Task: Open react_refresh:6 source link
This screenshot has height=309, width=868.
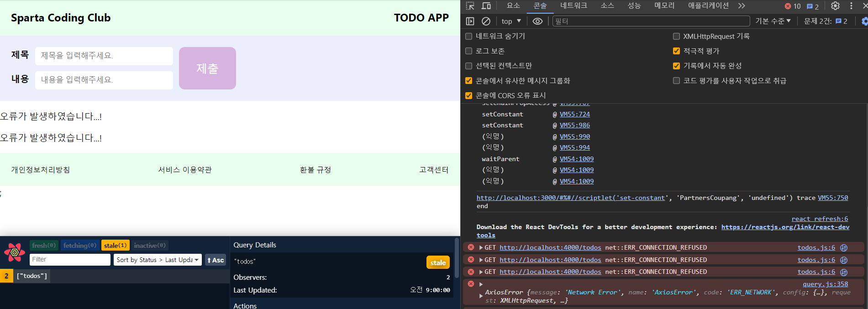Action: [x=820, y=219]
